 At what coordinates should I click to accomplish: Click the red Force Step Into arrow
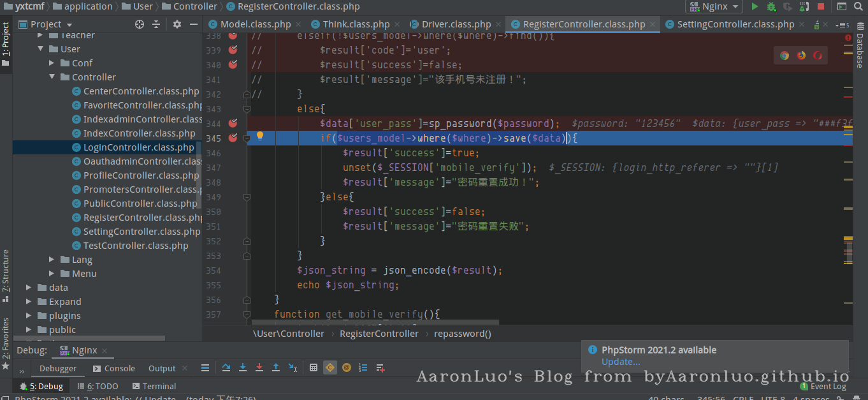click(259, 368)
